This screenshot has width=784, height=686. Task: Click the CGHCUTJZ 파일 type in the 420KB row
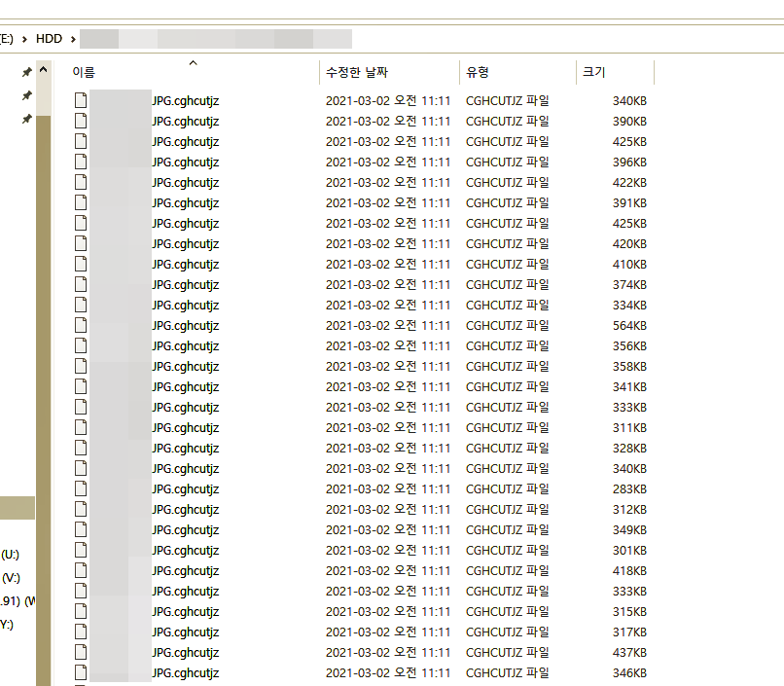click(508, 244)
